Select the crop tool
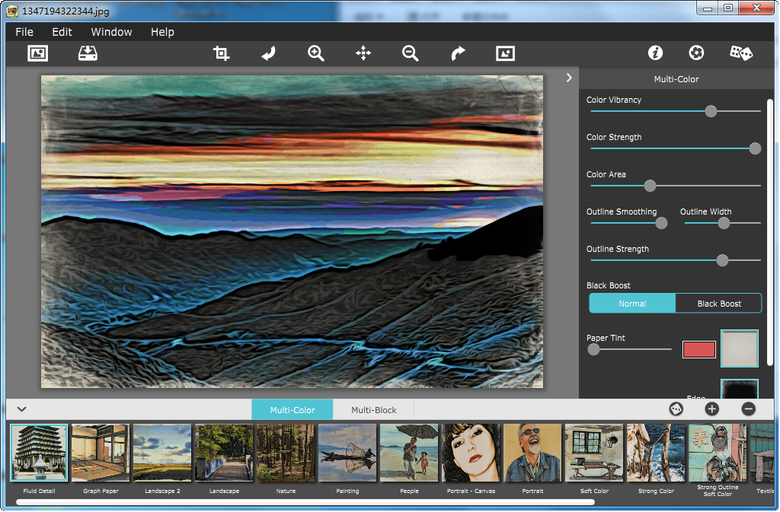The width and height of the screenshot is (780, 512). pos(221,54)
